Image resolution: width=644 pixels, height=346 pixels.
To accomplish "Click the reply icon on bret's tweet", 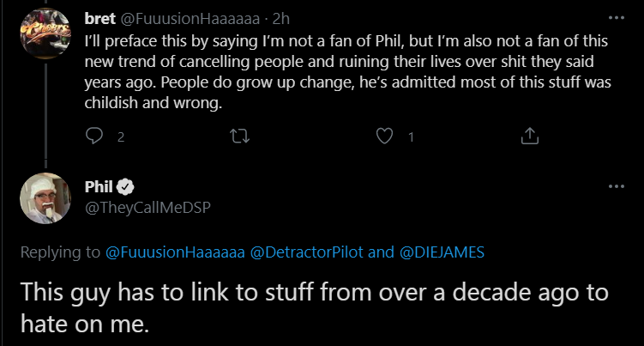I will pyautogui.click(x=94, y=136).
